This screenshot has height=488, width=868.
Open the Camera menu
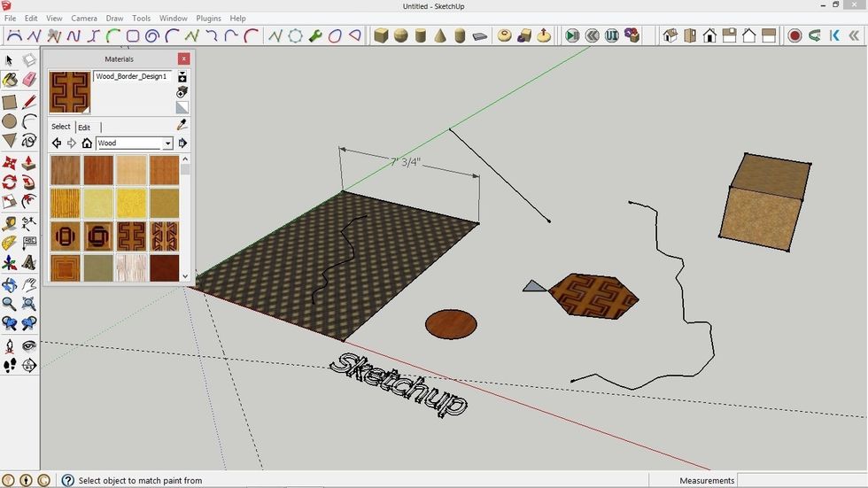coord(83,19)
